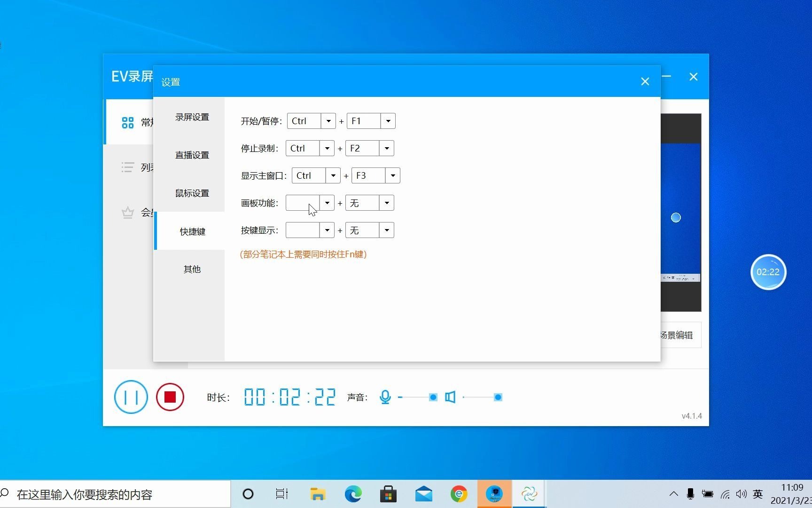Click the speaker volume icon
This screenshot has height=508, width=812.
(x=450, y=397)
